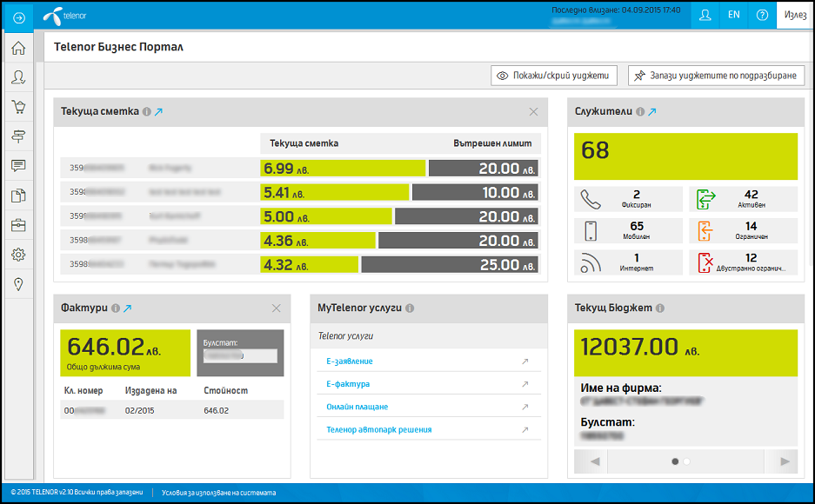Open the Ограничен status tile
Screen dimensions: 815x504
point(744,230)
